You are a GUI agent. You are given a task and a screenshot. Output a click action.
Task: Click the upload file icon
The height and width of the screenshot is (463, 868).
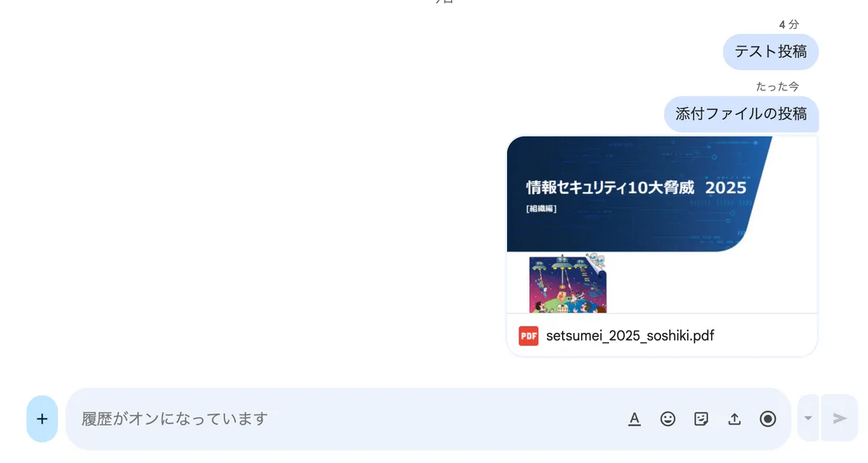(734, 418)
